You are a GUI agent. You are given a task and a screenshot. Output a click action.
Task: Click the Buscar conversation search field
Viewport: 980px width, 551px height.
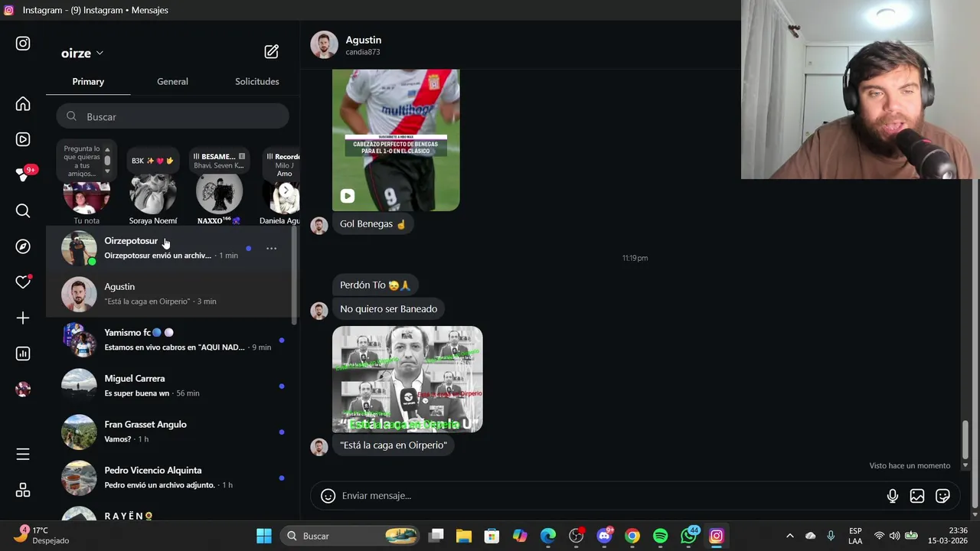point(172,116)
